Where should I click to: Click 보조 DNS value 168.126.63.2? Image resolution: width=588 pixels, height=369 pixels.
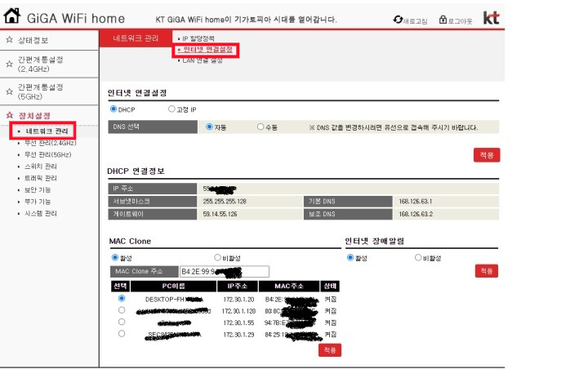point(416,214)
